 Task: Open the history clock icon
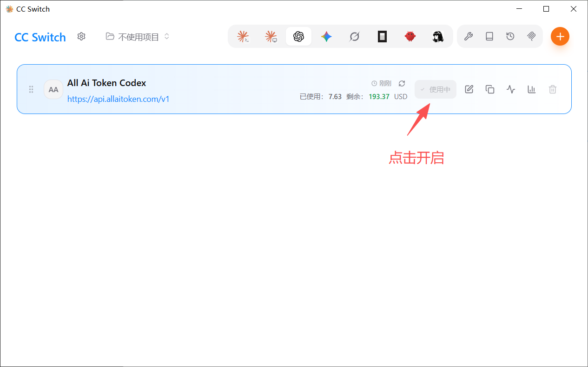(x=510, y=36)
